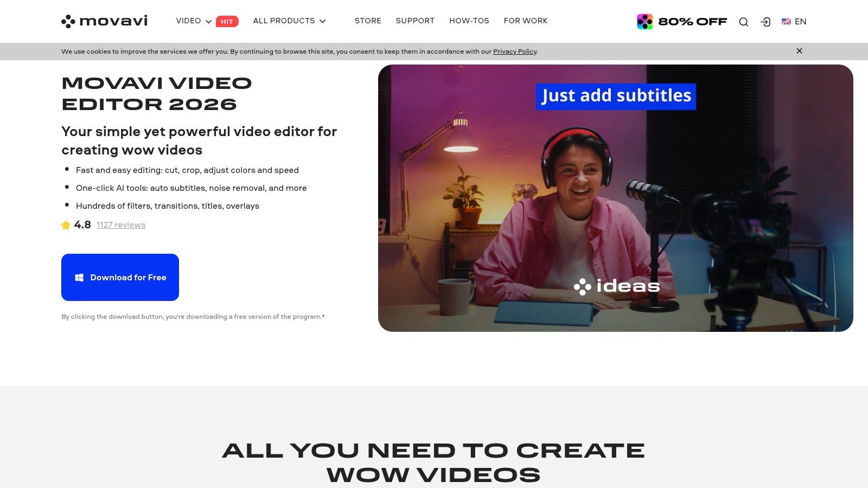The height and width of the screenshot is (488, 868).
Task: Click the 'Hundreds of filters' bullet
Action: click(168, 206)
